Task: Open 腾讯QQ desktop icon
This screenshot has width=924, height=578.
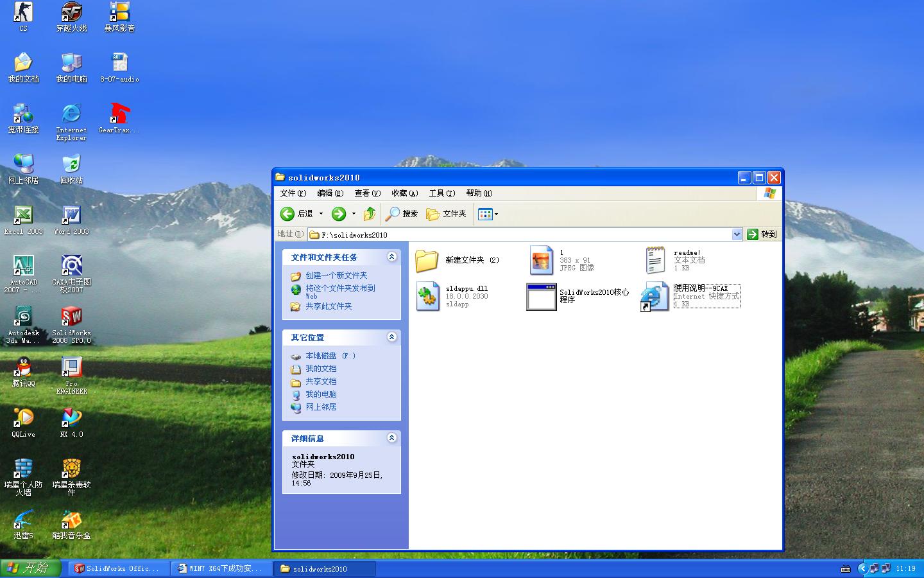Action: [23, 372]
